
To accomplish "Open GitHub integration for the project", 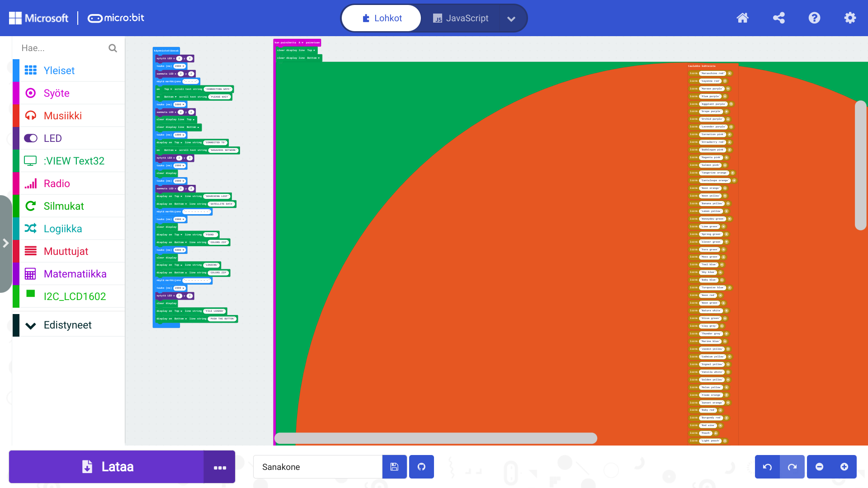I will click(421, 467).
